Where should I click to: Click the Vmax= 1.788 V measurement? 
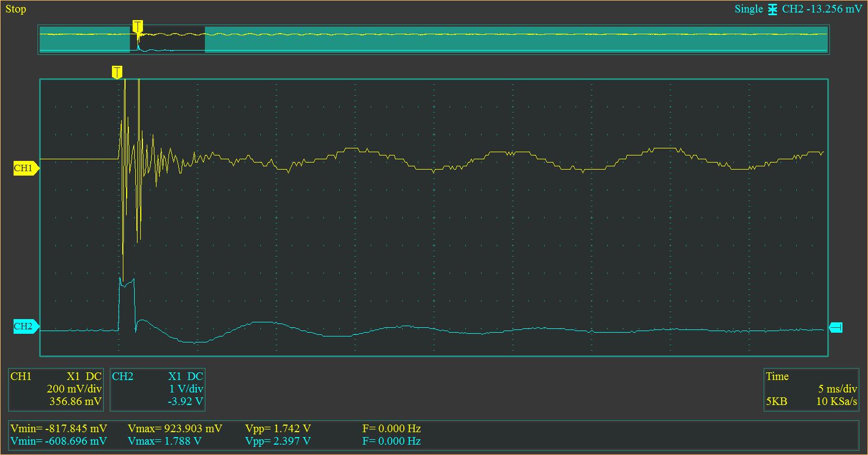165,441
